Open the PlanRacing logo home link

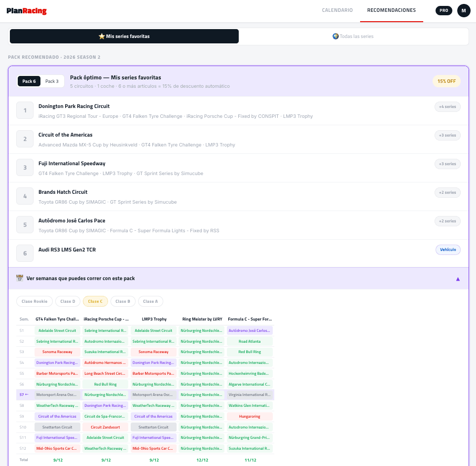click(x=27, y=11)
